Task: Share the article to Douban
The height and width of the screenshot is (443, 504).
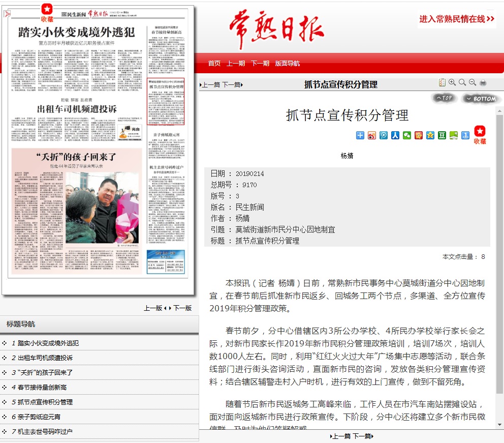Action: [x=442, y=135]
